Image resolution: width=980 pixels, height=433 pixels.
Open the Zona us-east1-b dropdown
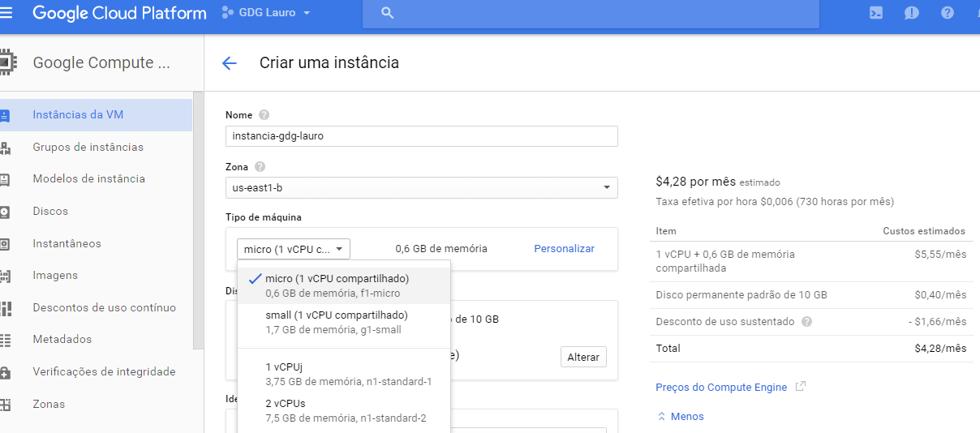(x=422, y=187)
